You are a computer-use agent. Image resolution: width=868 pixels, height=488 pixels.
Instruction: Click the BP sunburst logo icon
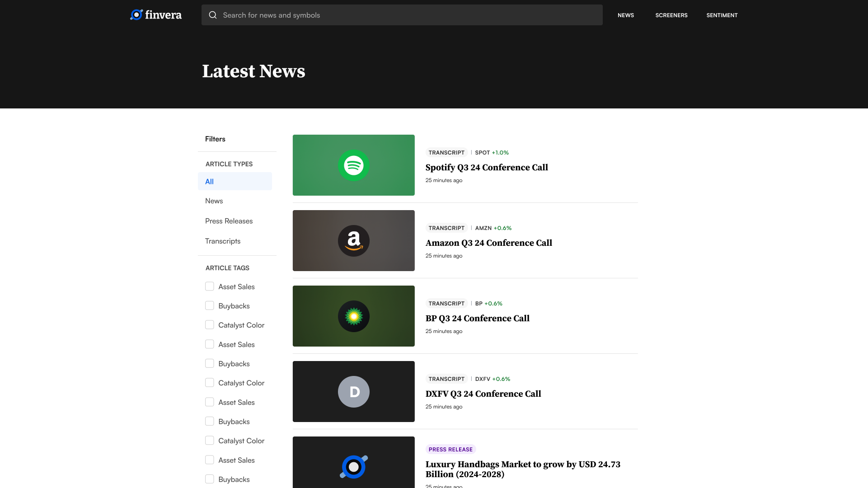click(x=353, y=316)
